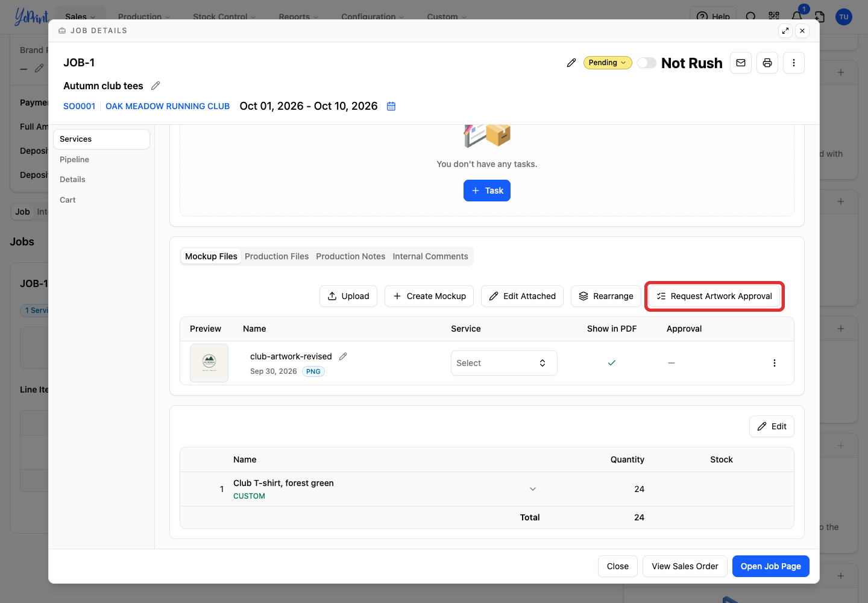Open the date range calendar icon
Screen dimensions: 868x603
(x=391, y=106)
